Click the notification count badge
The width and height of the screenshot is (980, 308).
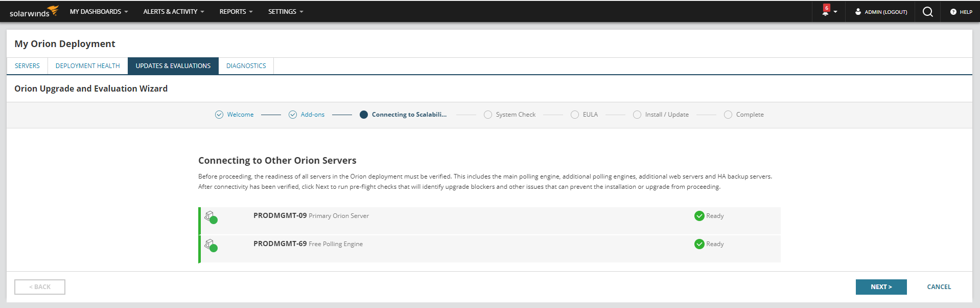click(827, 8)
